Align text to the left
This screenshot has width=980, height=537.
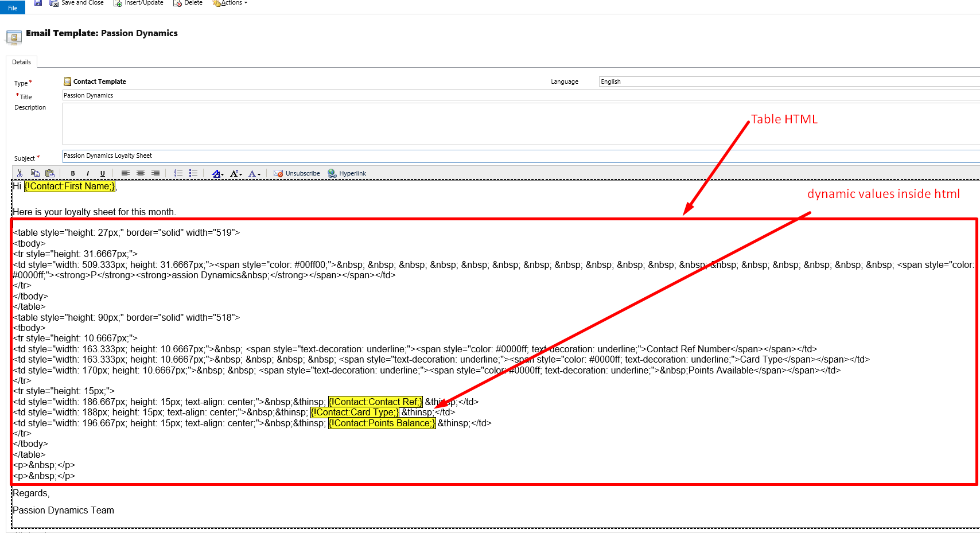pyautogui.click(x=125, y=173)
